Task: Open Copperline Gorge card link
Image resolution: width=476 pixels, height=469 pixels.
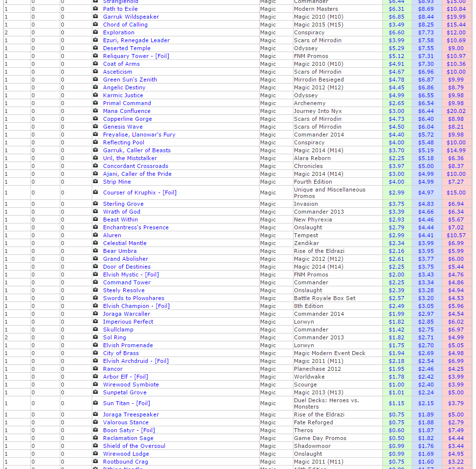Action: click(127, 119)
